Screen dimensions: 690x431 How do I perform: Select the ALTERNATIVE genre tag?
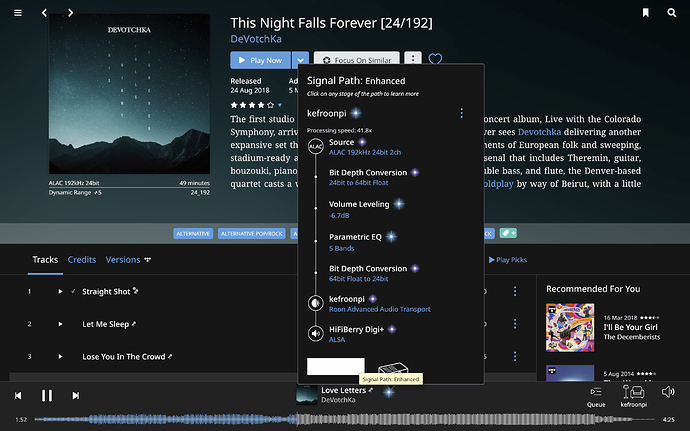193,233
